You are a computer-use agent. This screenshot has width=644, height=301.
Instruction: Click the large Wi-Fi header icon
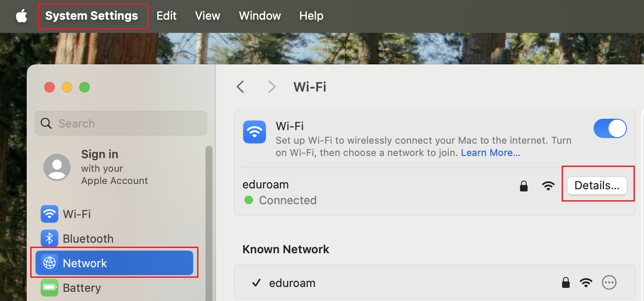pyautogui.click(x=255, y=132)
